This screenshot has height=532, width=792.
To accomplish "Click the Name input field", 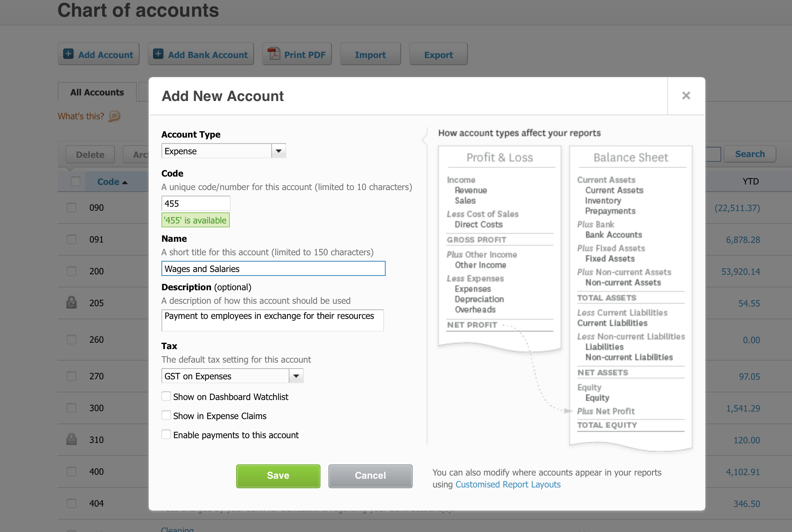I will pyautogui.click(x=273, y=269).
